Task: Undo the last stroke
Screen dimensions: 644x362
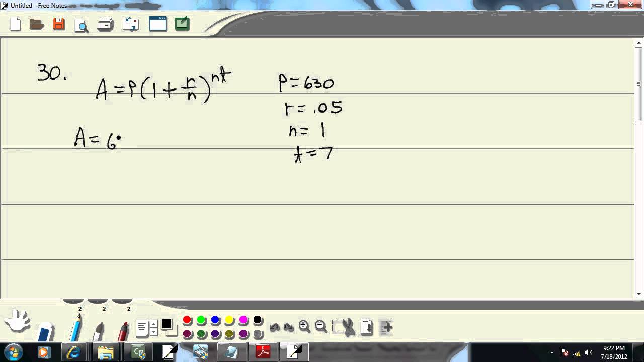Action: tap(274, 328)
